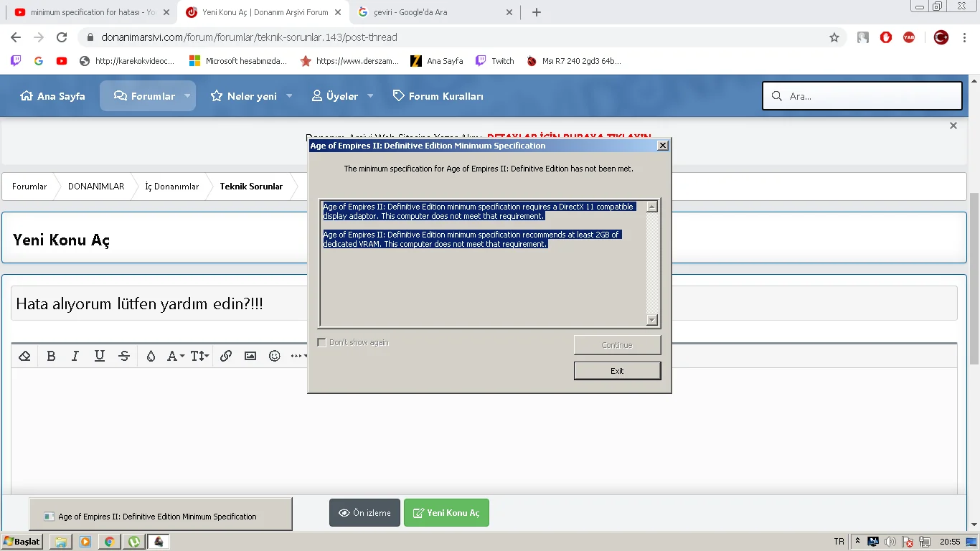Click the green Yeni Konu Aç button
This screenshot has height=551, width=980.
tap(446, 513)
